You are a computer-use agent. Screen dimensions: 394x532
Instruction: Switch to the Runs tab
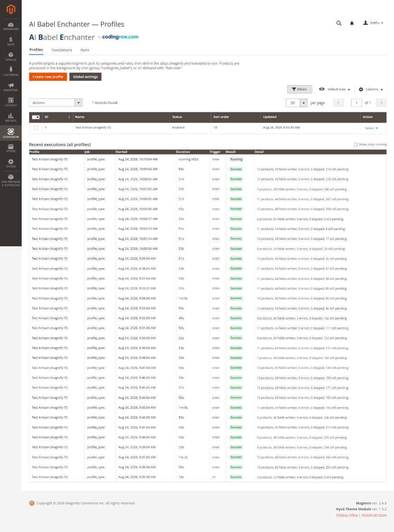tap(85, 50)
